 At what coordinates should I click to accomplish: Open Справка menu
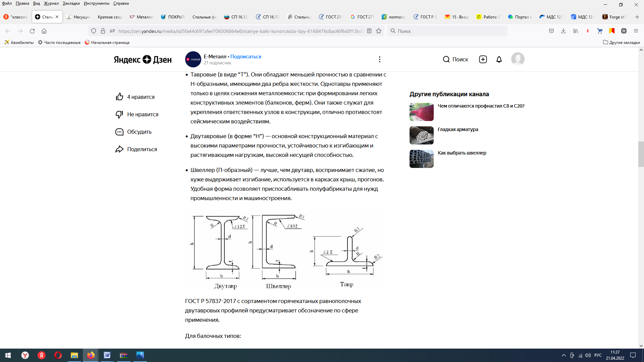coord(121,3)
